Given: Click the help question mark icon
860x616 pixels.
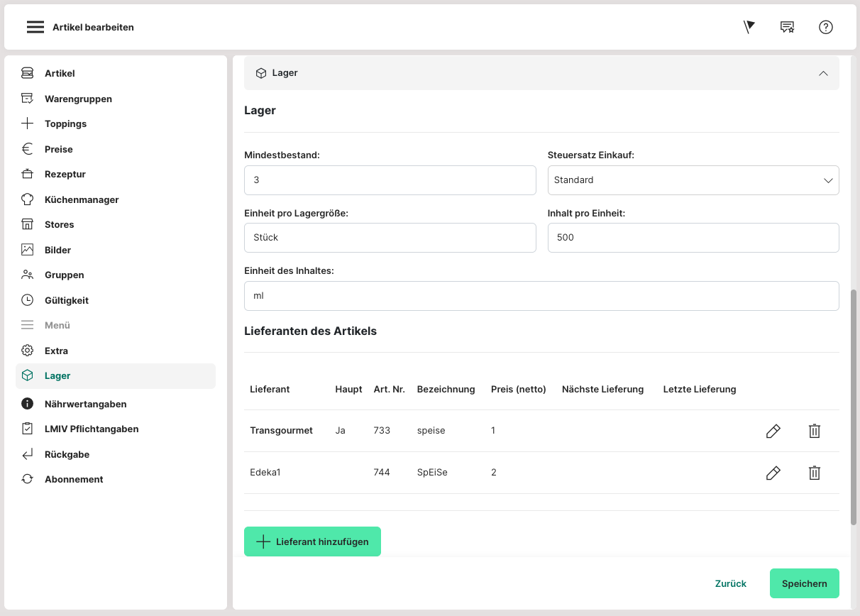Looking at the screenshot, I should pos(825,27).
